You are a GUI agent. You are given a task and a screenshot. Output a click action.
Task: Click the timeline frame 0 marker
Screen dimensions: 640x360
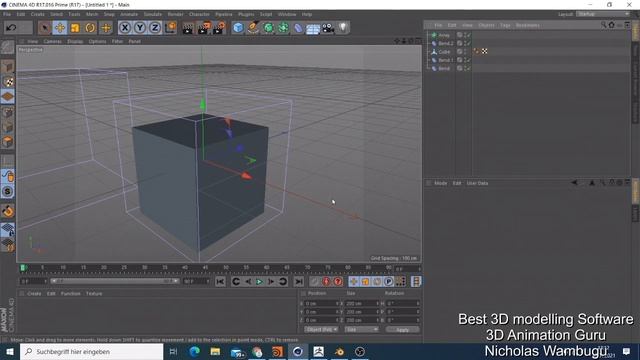point(23,268)
